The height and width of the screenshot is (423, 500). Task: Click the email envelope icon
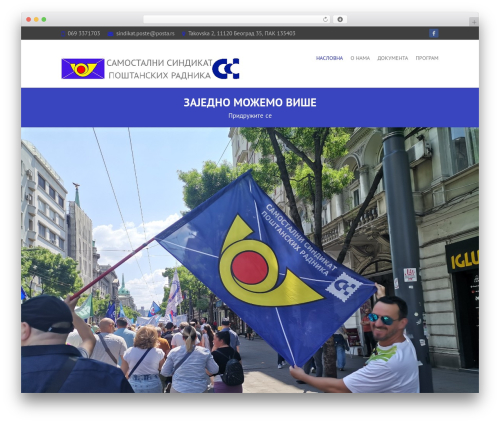point(111,34)
